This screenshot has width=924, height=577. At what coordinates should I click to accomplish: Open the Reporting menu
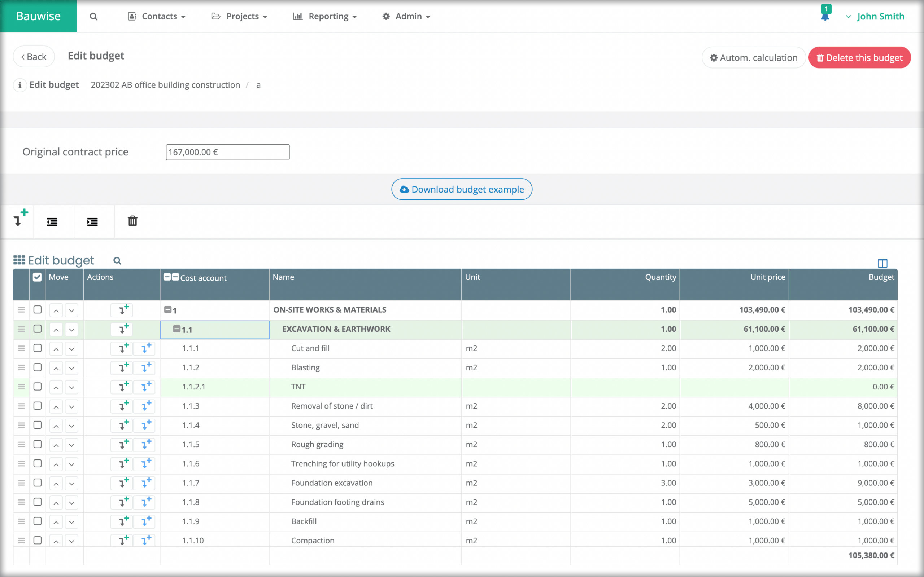point(328,16)
